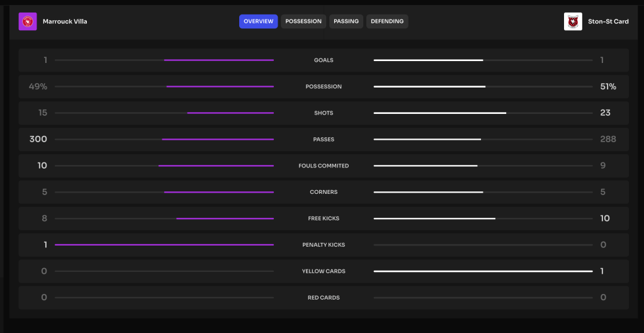Click the 51% possession value
Image resolution: width=644 pixels, height=333 pixels.
coord(608,87)
